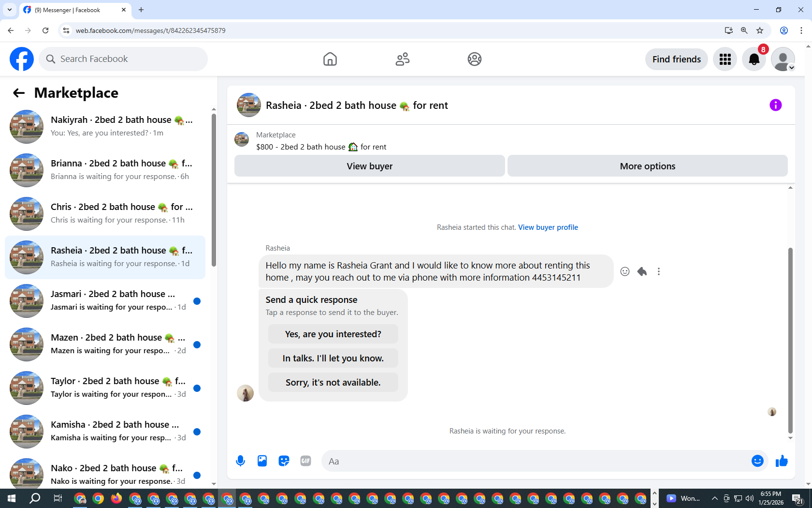
Task: Open Task View on taskbar
Action: point(58,498)
